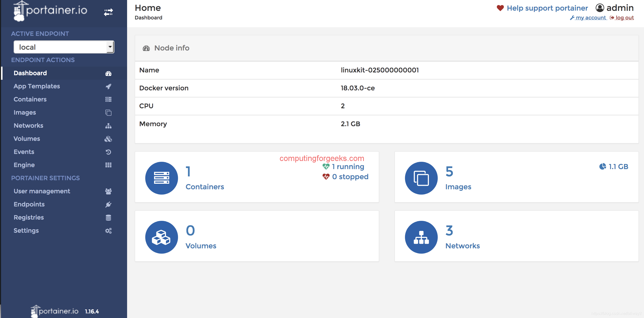Viewport: 644px width, 318px height.
Task: Click the Containers label on dashboard card
Action: [x=205, y=187]
